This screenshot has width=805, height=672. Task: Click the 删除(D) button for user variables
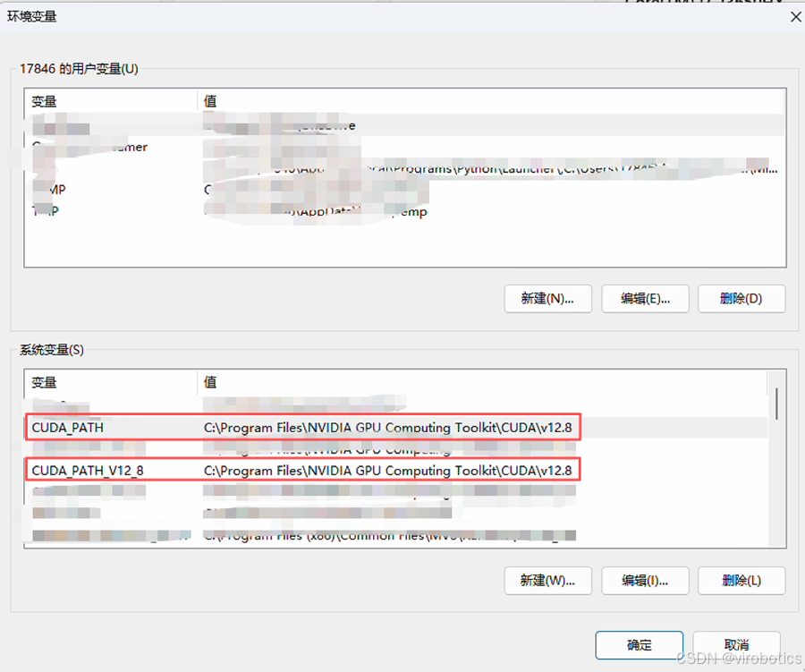tap(741, 299)
